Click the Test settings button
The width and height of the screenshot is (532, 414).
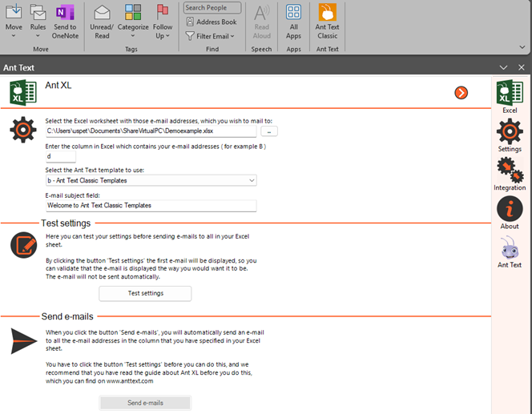coord(146,294)
